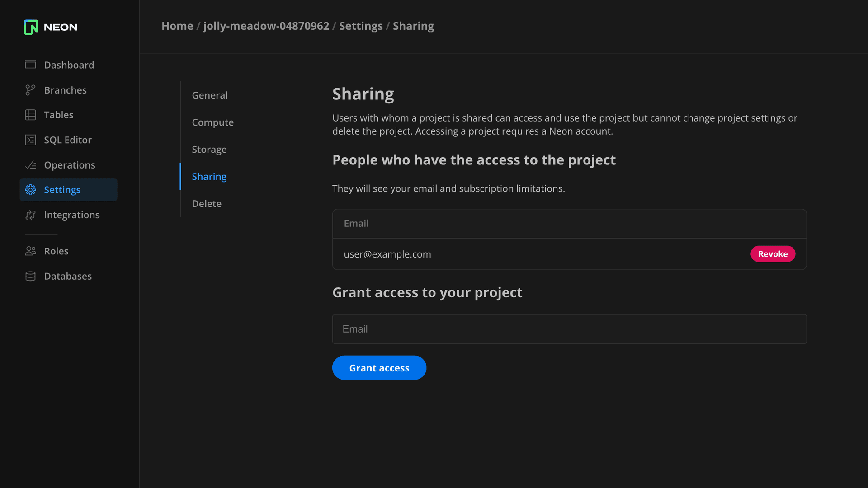Viewport: 868px width, 488px height.
Task: Revoke access for user@example.com
Action: (773, 254)
